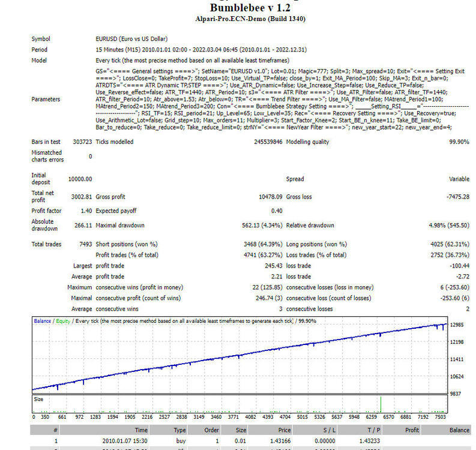Click the initial deposit value 10000.00
Screen dimensions: 476x450
point(80,179)
